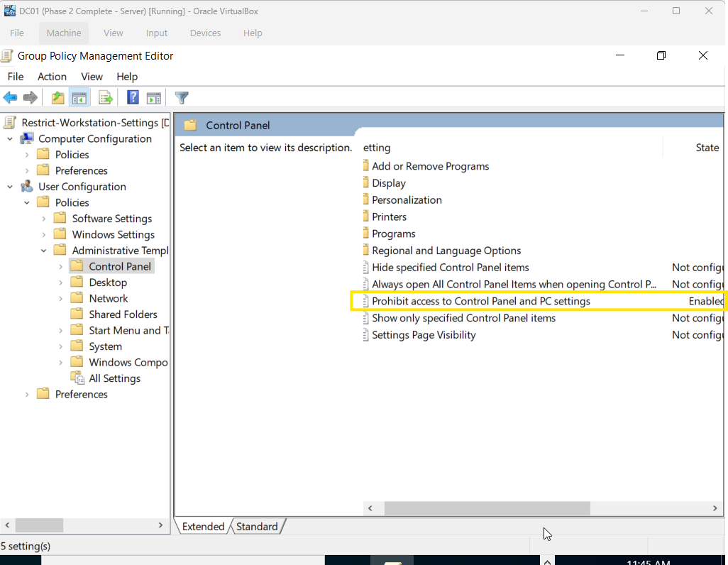Click the VirtualBox window title bar icon
Screen dimensions: 728x565
coord(9,11)
